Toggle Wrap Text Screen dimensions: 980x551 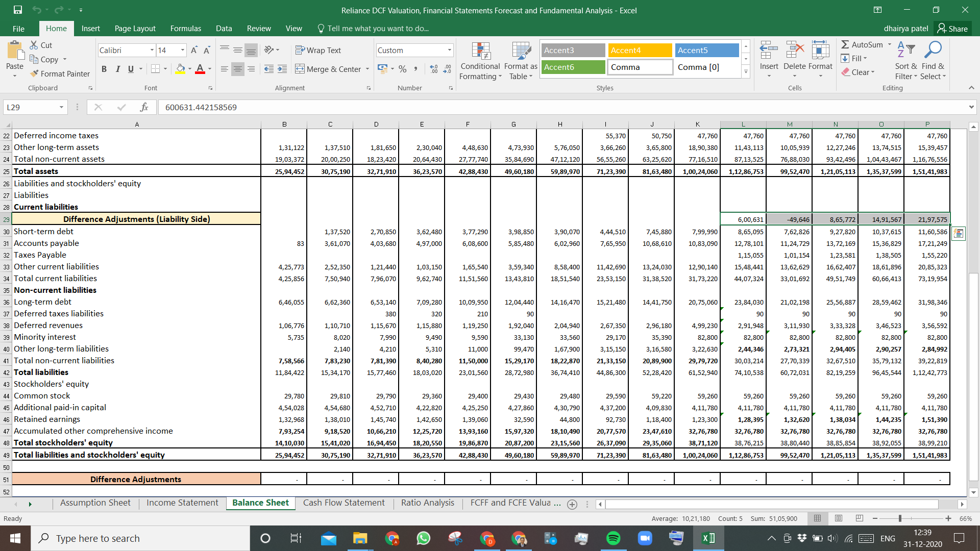click(318, 50)
